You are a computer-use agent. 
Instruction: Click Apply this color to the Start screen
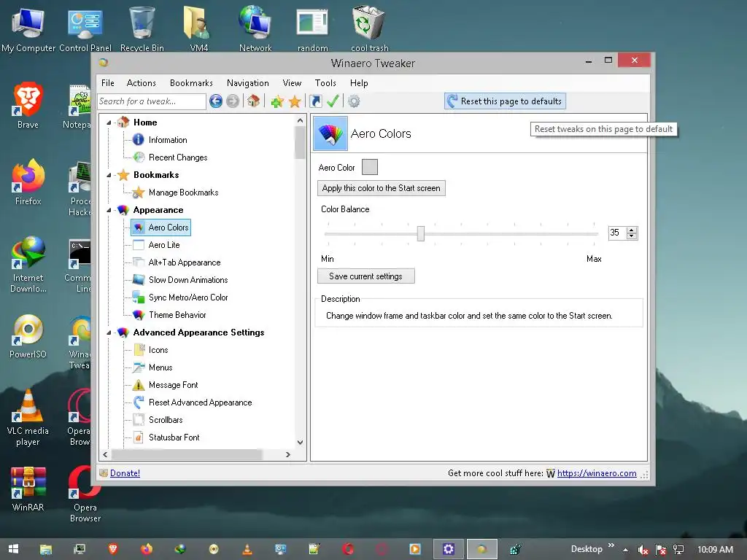coord(381,188)
